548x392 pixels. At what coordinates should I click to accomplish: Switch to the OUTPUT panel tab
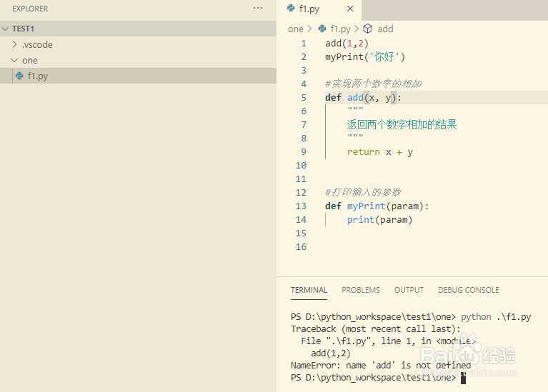409,290
